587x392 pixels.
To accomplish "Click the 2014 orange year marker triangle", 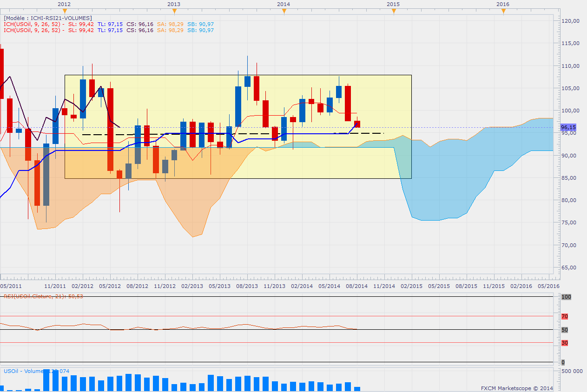I will pos(284,11).
